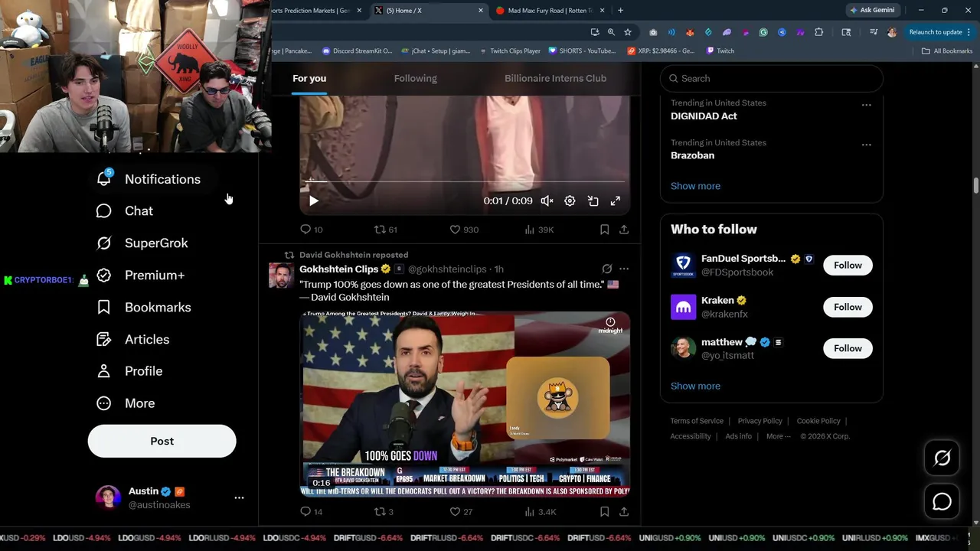The height and width of the screenshot is (551, 980).
Task: Play the top video
Action: 313,201
